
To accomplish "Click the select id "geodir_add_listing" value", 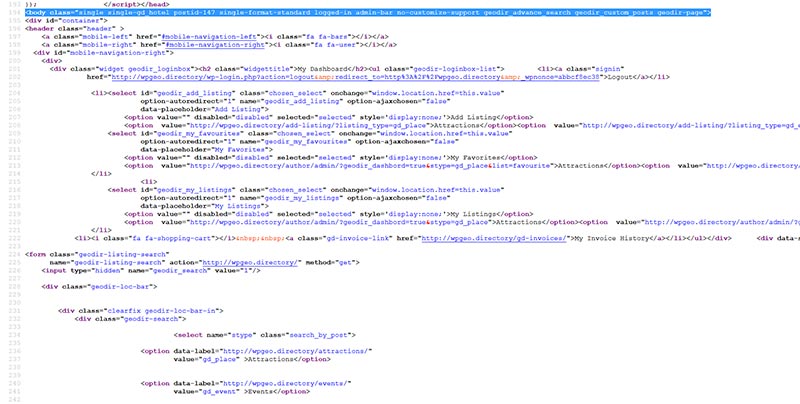I will pyautogui.click(x=194, y=93).
